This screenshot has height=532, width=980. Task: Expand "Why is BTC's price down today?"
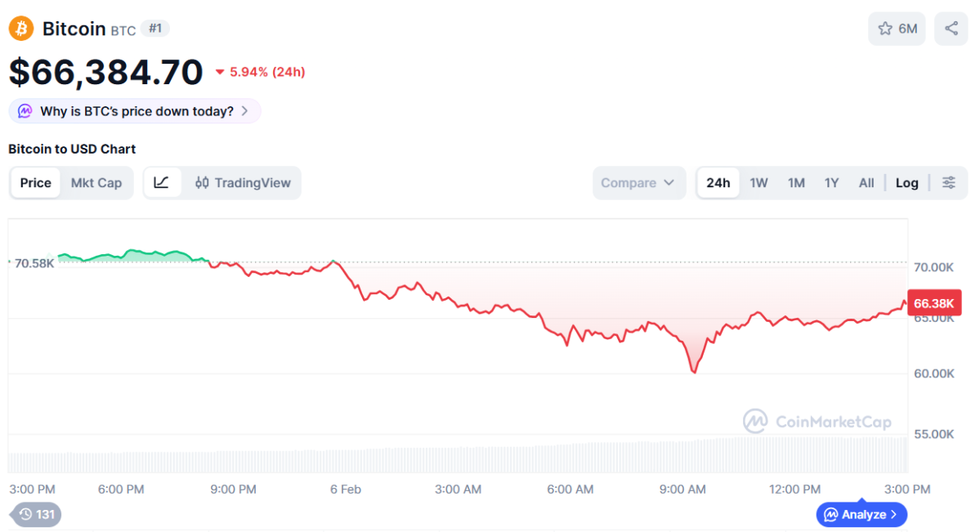[135, 111]
